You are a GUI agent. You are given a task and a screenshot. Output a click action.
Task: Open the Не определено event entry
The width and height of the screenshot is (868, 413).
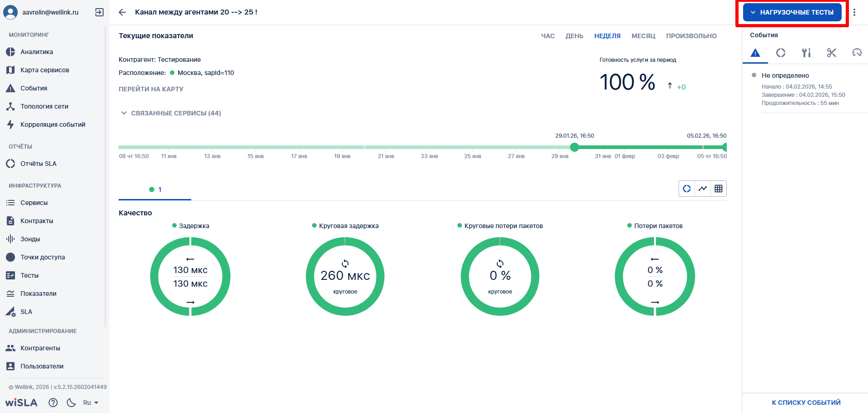coord(785,75)
